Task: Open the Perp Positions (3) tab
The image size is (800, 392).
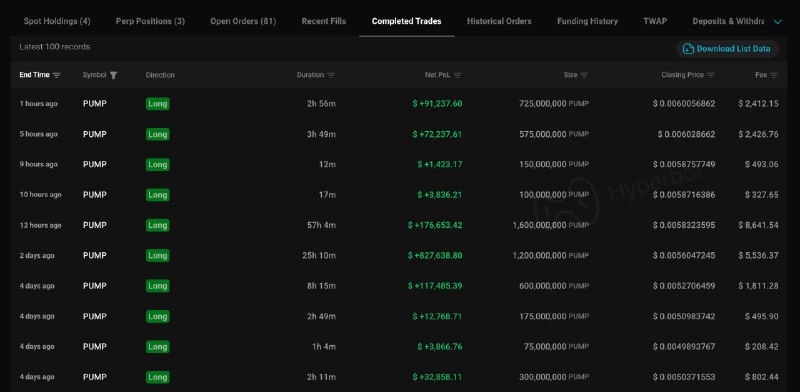Action: click(151, 21)
